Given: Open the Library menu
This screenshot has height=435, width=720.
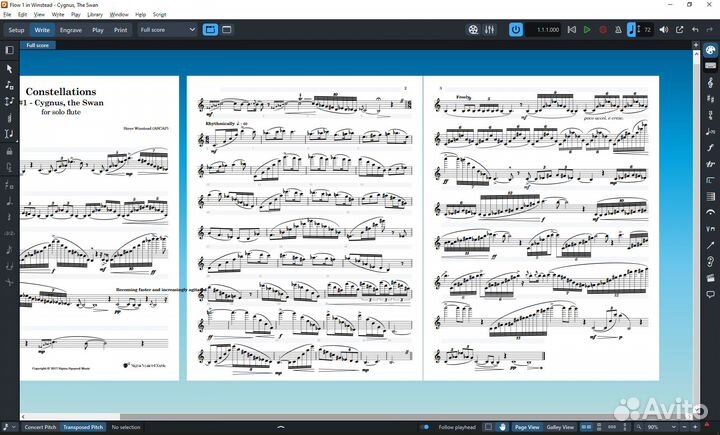Looking at the screenshot, I should pyautogui.click(x=95, y=15).
